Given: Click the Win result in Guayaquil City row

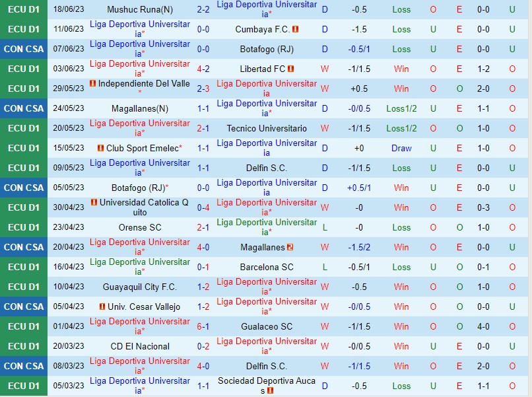Looking at the screenshot, I should point(401,287).
